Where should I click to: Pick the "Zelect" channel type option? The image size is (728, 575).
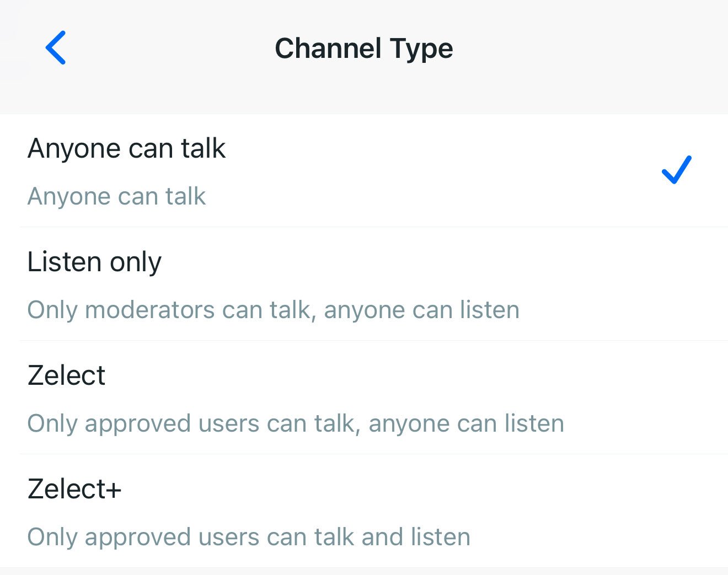click(364, 397)
